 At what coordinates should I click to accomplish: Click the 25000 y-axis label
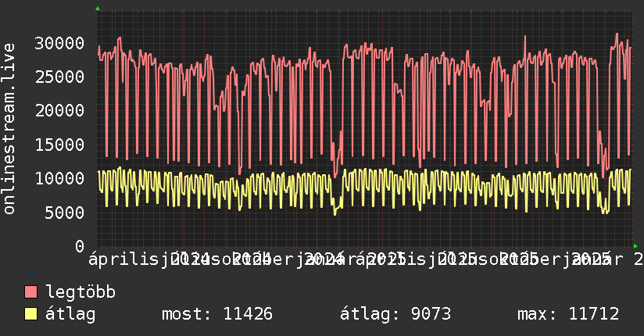pyautogui.click(x=59, y=77)
